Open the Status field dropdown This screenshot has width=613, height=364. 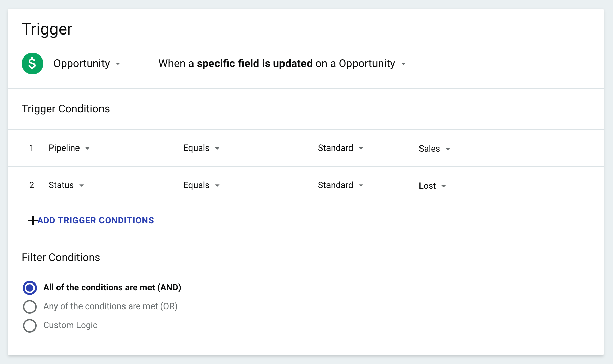tap(66, 185)
